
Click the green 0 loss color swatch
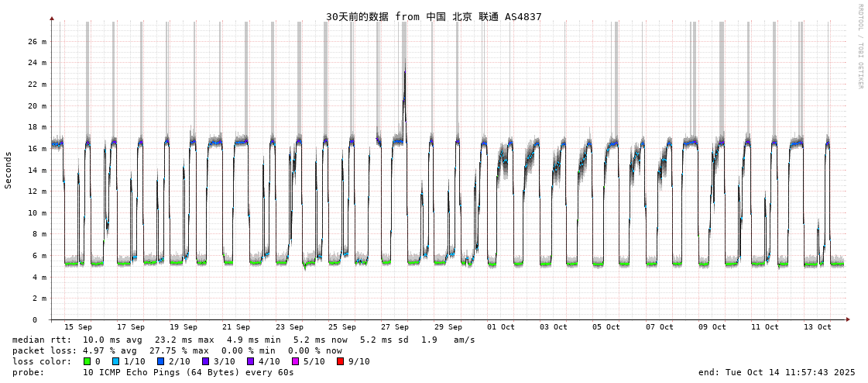[87, 361]
